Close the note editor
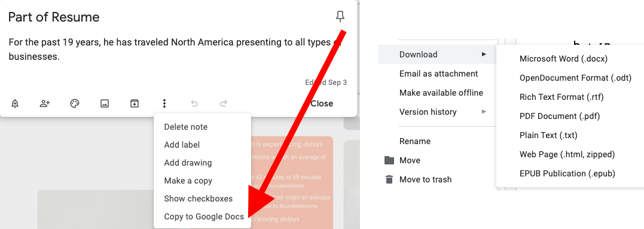644x229 pixels. 322,104
